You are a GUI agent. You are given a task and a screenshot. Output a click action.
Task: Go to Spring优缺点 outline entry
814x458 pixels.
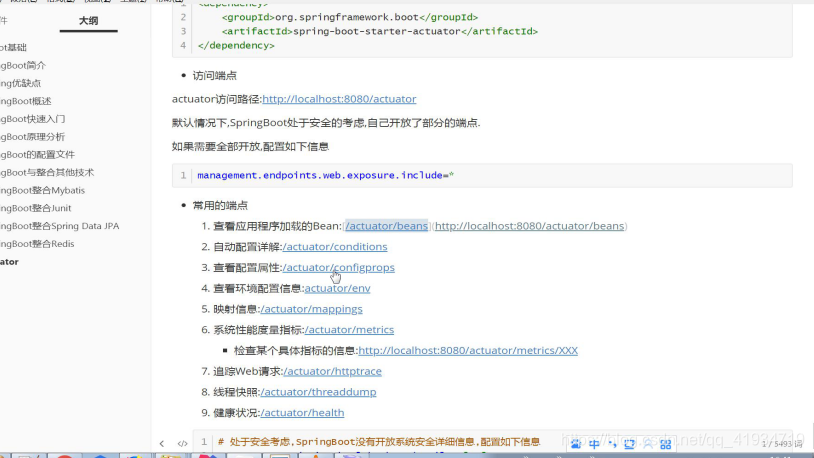click(x=20, y=83)
